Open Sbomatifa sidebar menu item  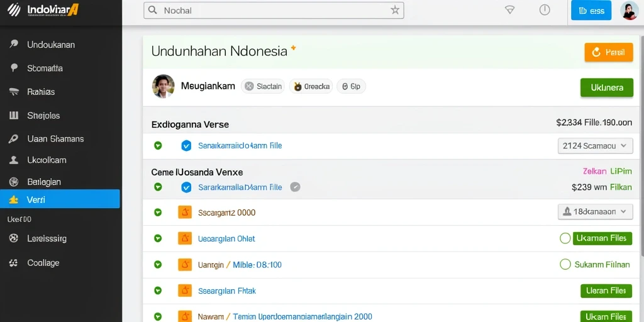point(60,68)
